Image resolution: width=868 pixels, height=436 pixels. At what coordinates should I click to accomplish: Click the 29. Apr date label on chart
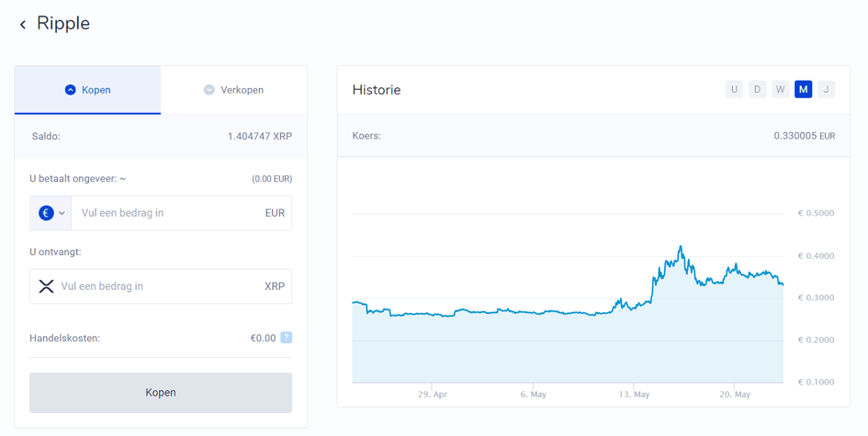(433, 395)
